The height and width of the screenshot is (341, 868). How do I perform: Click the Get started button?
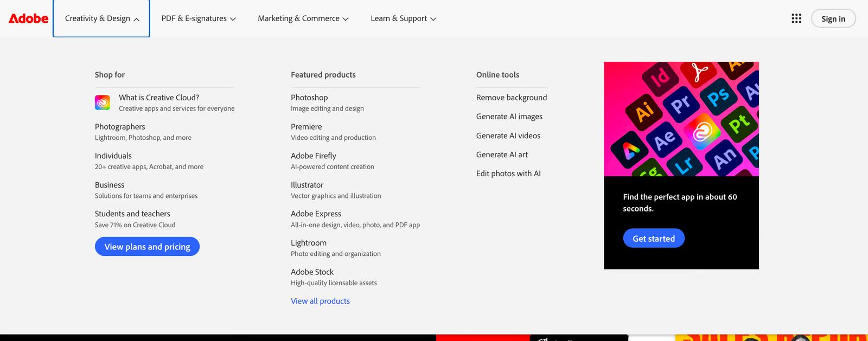click(x=654, y=239)
